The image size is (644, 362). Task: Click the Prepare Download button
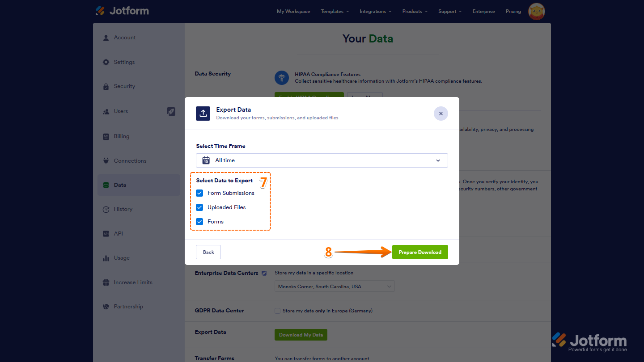coord(419,252)
